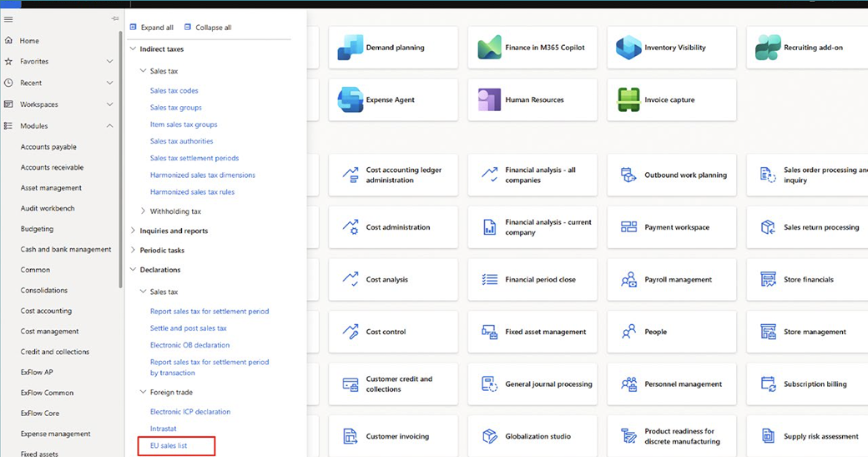This screenshot has height=457, width=868.
Task: Open Sales tax codes link
Action: click(x=174, y=90)
